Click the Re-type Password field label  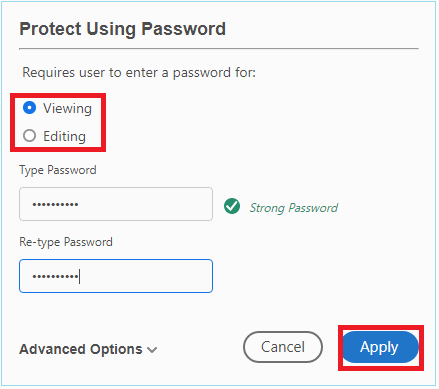point(66,242)
